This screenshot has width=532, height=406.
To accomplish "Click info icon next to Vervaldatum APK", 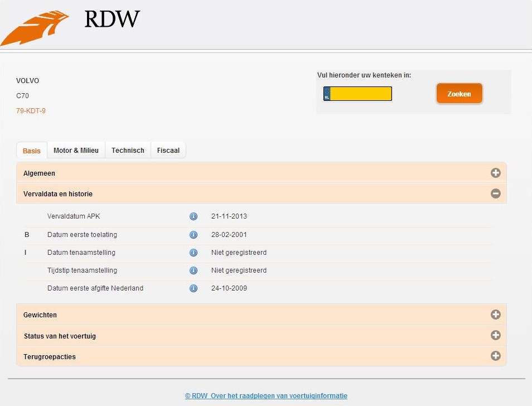I will (194, 216).
